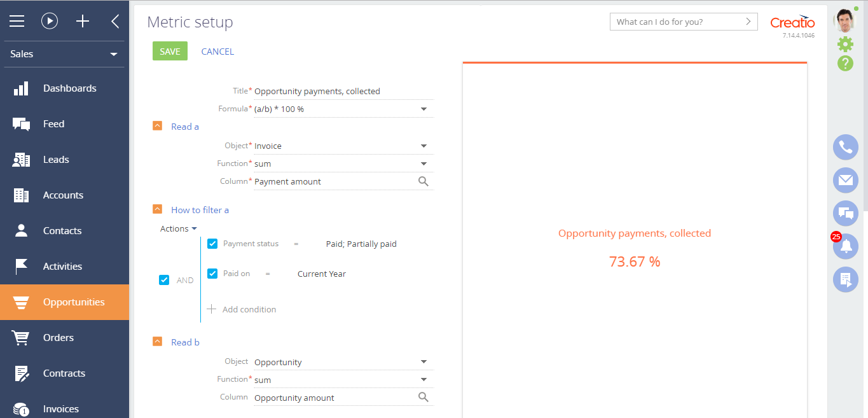The image size is (868, 418).
Task: Expand the Sales workplace dropdown
Action: click(114, 55)
